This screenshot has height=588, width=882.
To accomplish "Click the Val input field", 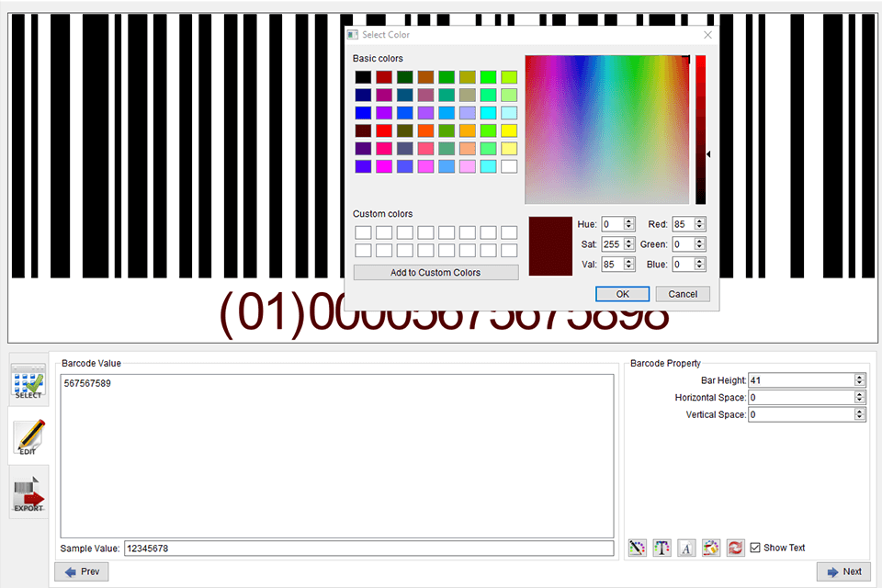I will 613,265.
